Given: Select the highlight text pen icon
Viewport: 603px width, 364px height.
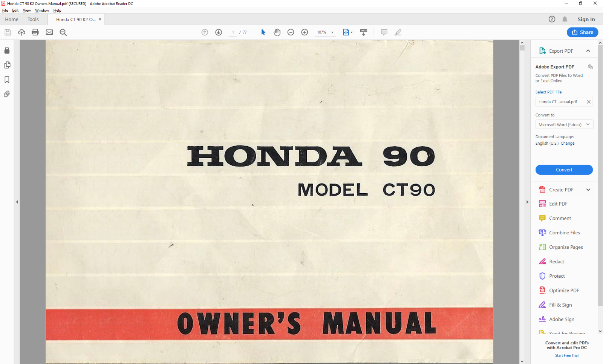Looking at the screenshot, I should pos(398,32).
